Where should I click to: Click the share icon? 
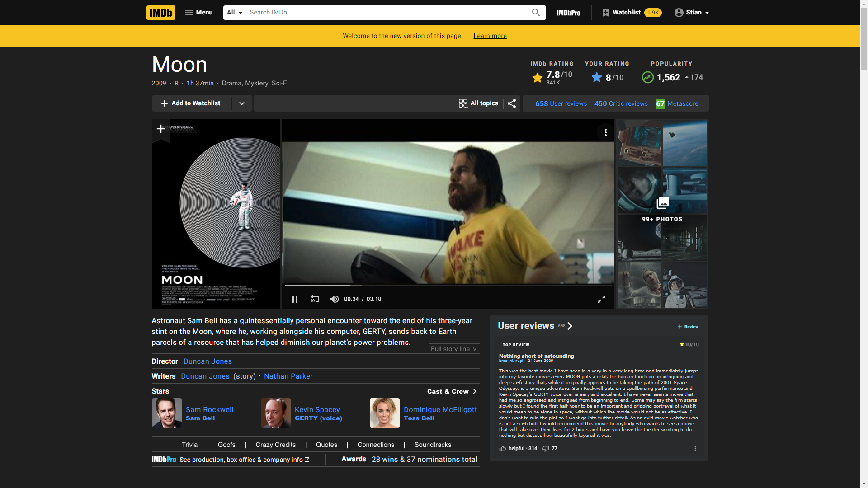512,103
